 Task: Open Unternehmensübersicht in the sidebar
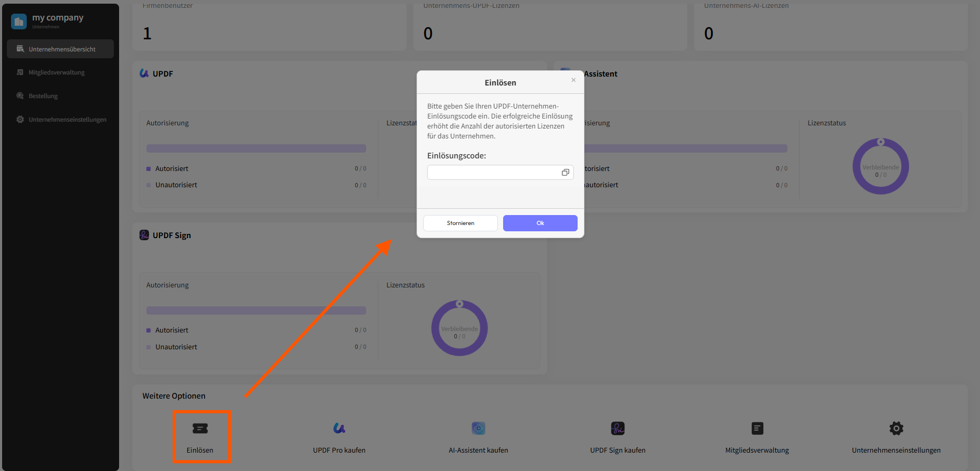point(60,49)
